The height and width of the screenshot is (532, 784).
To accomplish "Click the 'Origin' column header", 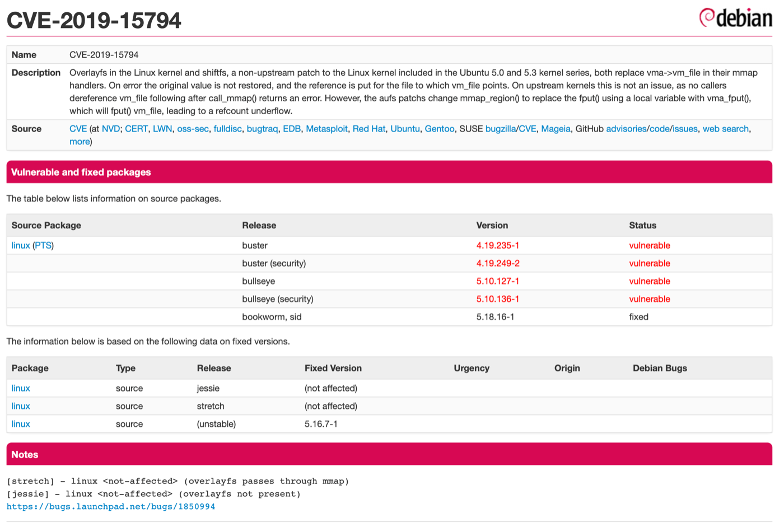I will tap(567, 368).
